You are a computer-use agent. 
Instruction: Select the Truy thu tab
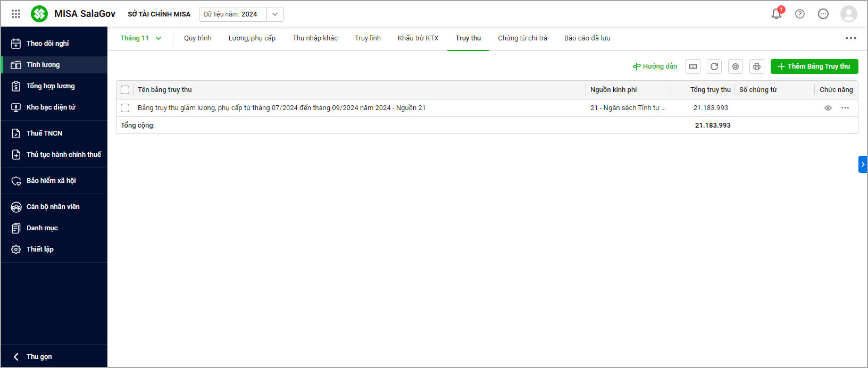(x=468, y=38)
